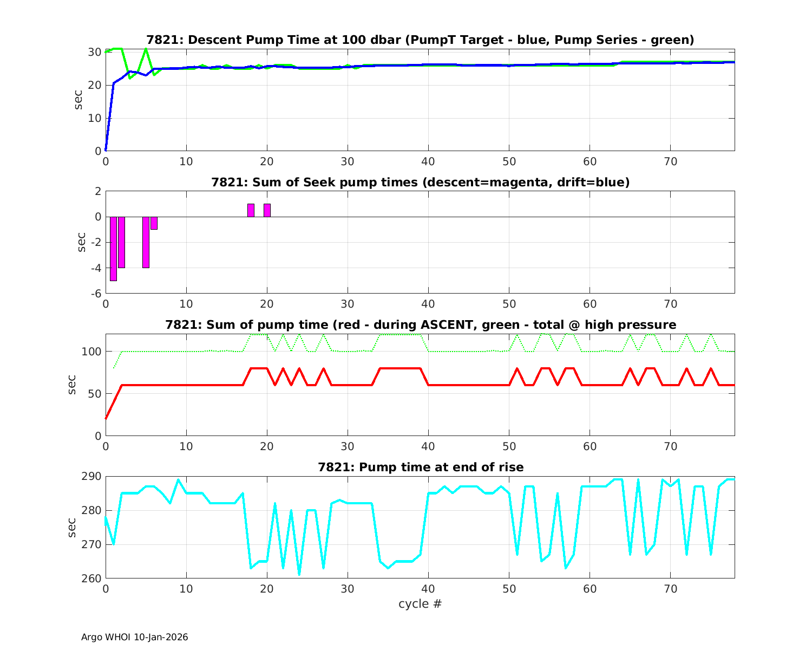Click the green line spike at cycle 5 in top plot
This screenshot has width=812, height=650.
pos(146,49)
